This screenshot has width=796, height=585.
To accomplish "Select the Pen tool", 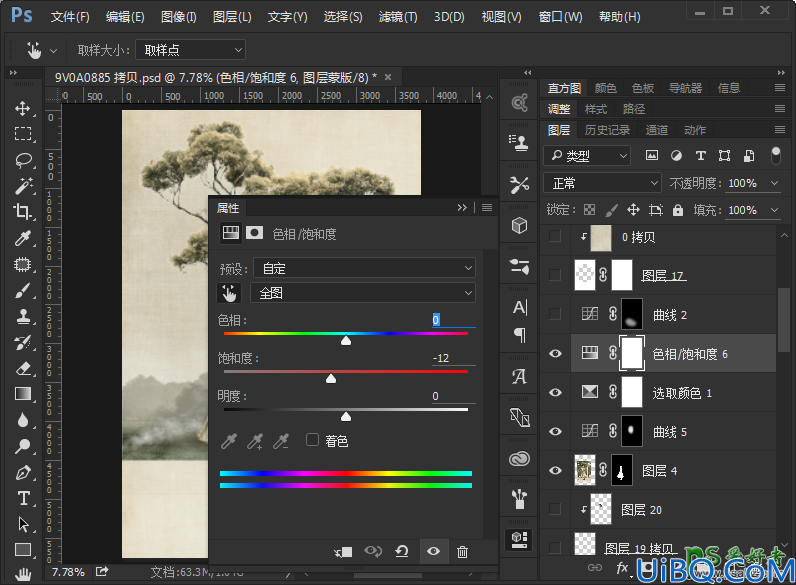I will pos(23,473).
